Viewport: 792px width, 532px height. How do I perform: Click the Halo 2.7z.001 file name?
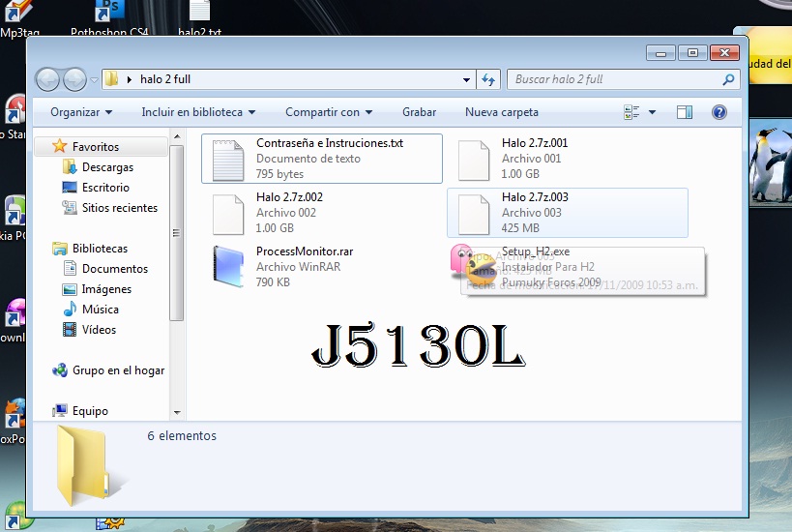(x=535, y=143)
